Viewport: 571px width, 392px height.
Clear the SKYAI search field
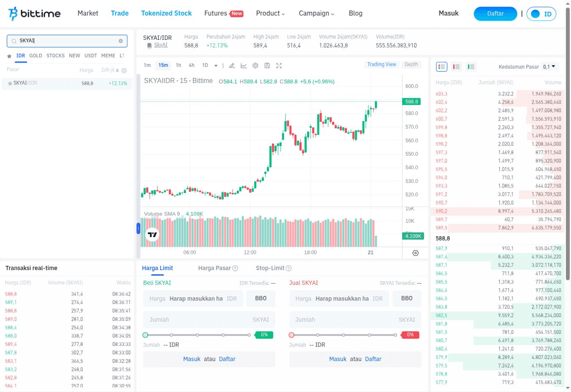[x=121, y=41]
